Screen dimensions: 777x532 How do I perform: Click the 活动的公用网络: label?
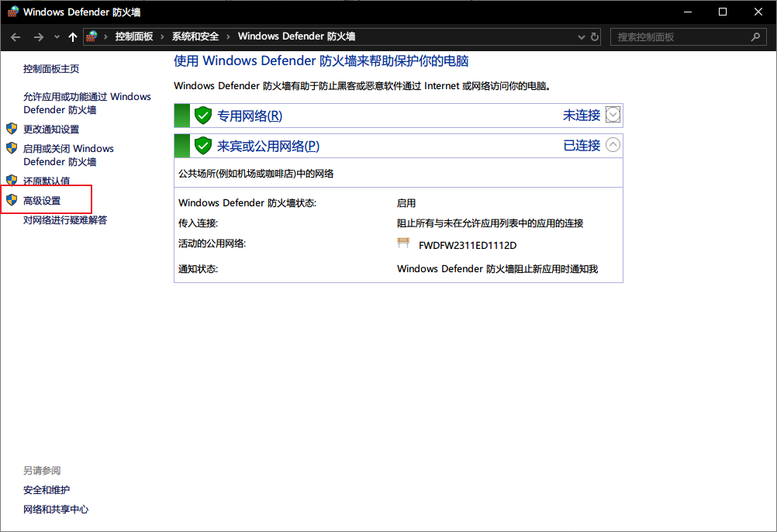[212, 244]
